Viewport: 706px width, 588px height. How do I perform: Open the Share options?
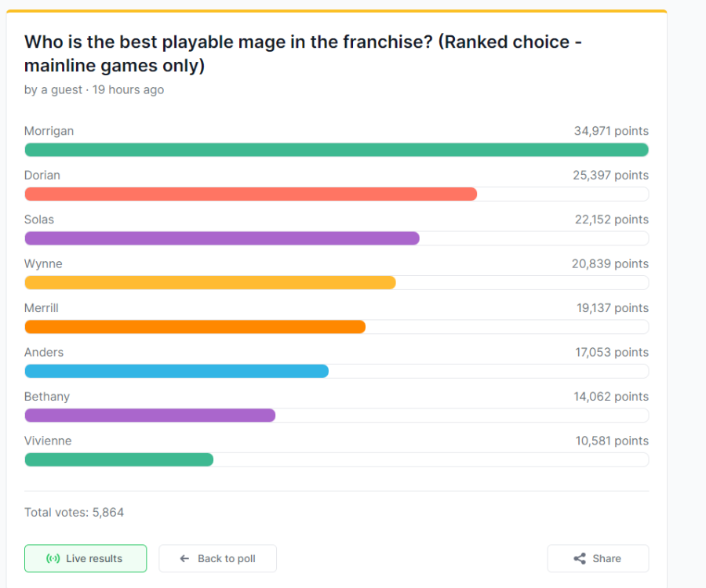pos(598,559)
